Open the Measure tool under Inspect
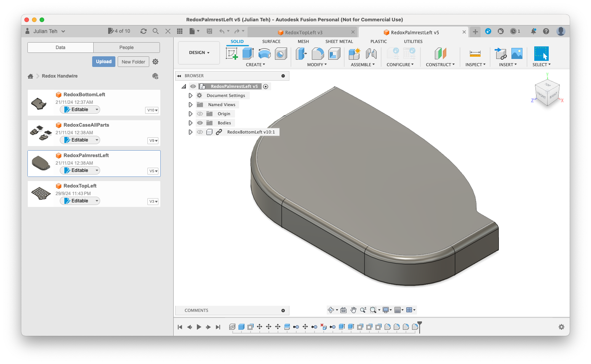Image resolution: width=591 pixels, height=364 pixels. point(474,54)
